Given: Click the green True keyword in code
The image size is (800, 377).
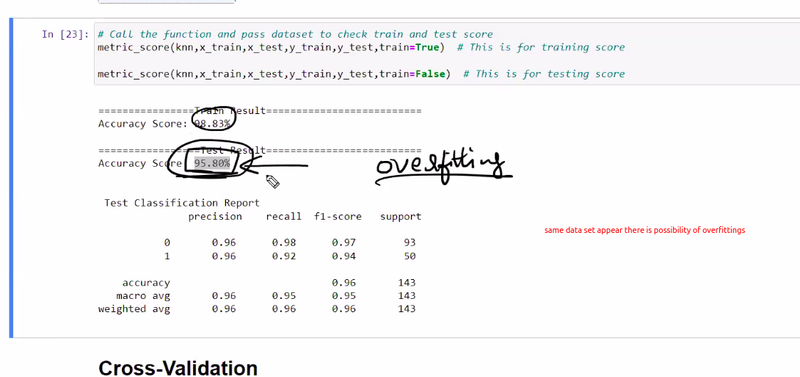Looking at the screenshot, I should (x=428, y=47).
